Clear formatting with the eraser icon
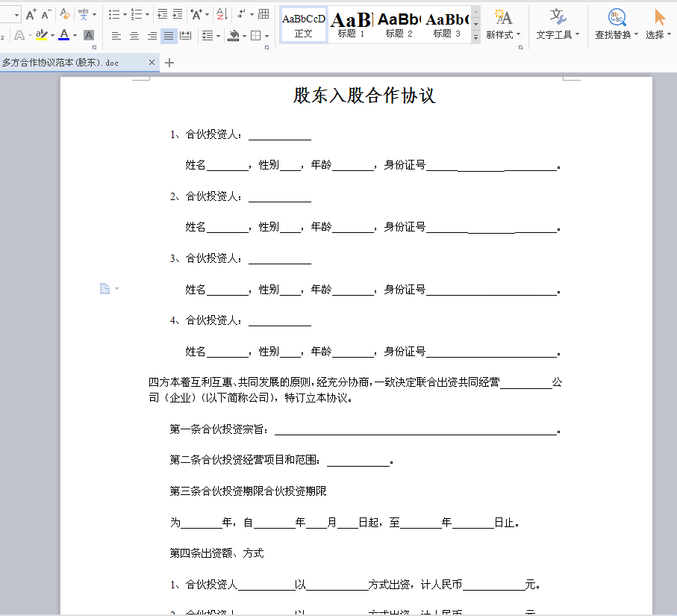 click(x=65, y=14)
